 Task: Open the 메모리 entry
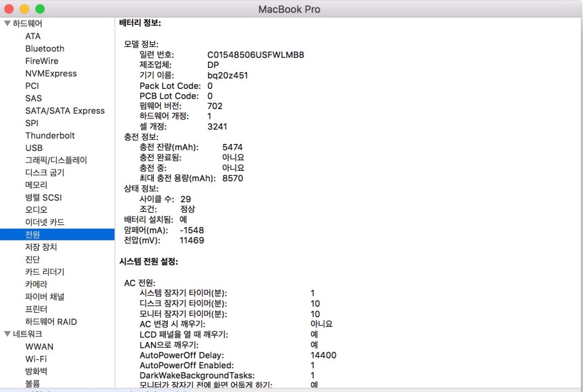tap(36, 185)
